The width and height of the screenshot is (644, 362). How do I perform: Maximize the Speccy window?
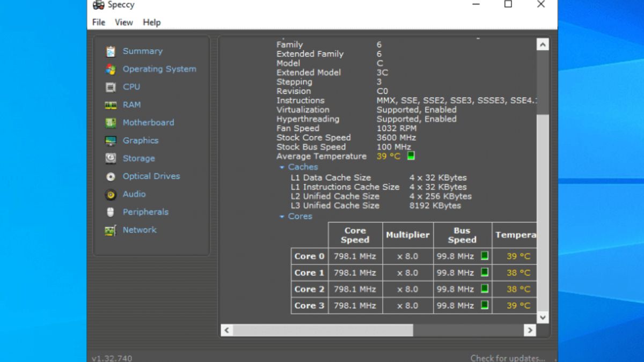508,4
